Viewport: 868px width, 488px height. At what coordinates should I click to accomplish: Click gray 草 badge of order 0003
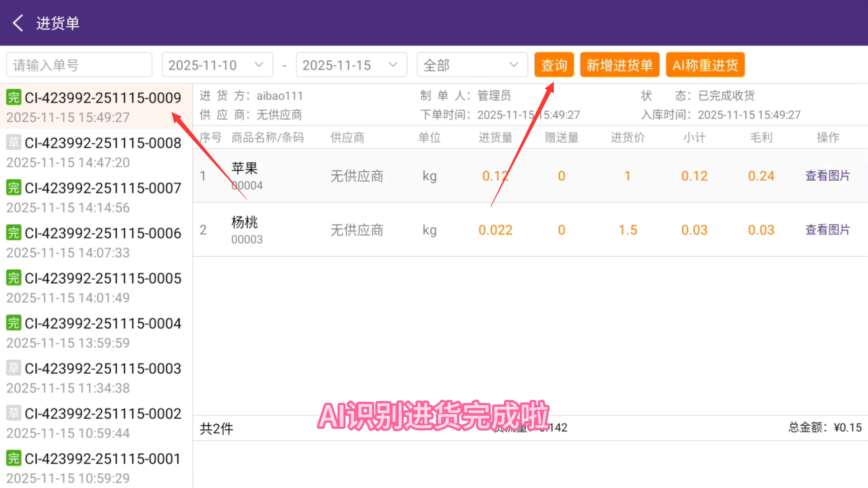(14, 368)
